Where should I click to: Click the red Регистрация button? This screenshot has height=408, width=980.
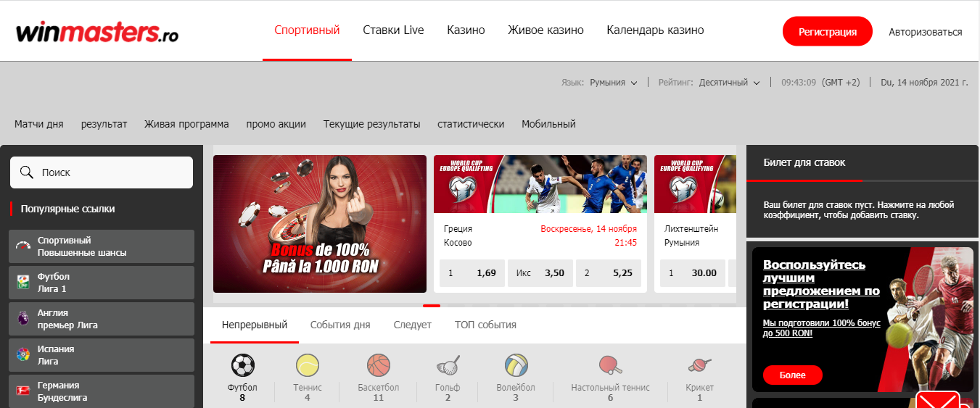pos(828,32)
